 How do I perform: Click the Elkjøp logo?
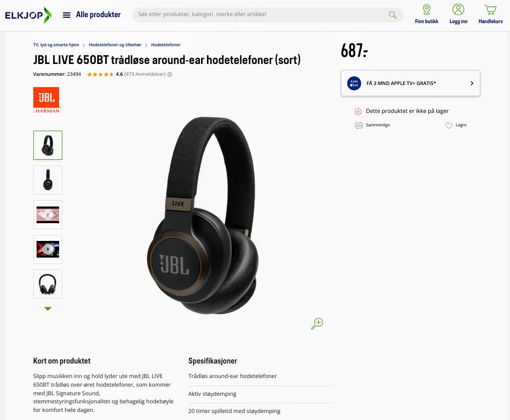click(28, 15)
